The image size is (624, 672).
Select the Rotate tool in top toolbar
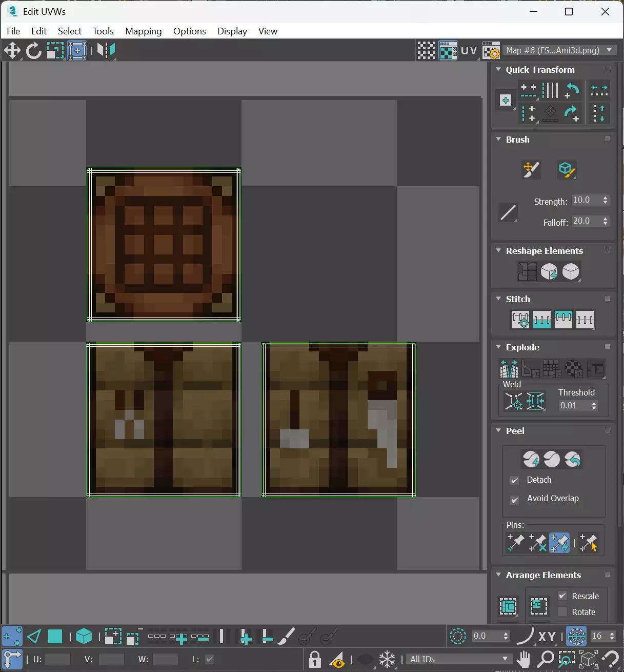click(34, 50)
